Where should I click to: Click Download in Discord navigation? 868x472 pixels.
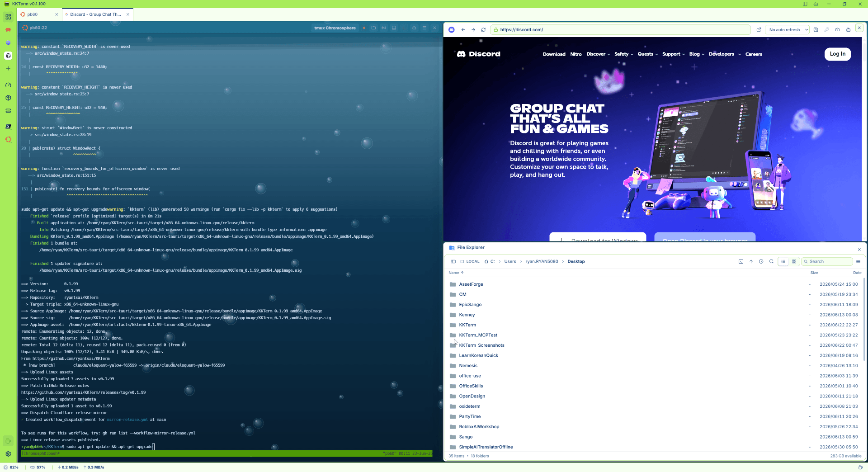click(x=554, y=54)
